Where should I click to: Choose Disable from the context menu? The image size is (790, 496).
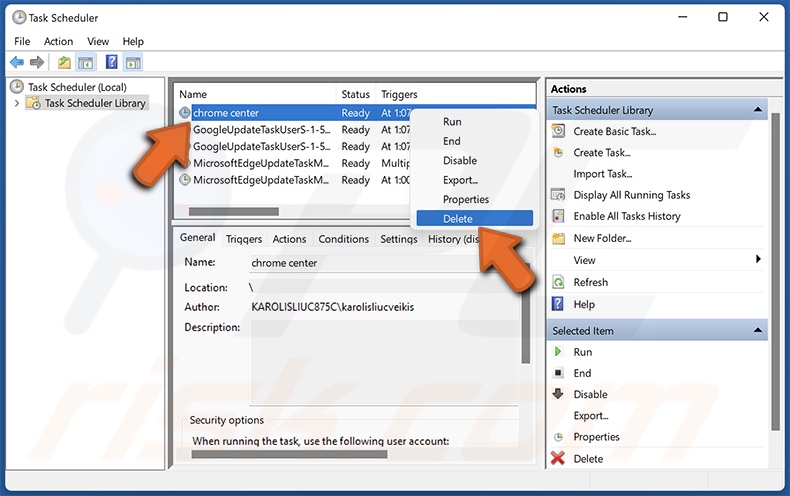pos(459,161)
